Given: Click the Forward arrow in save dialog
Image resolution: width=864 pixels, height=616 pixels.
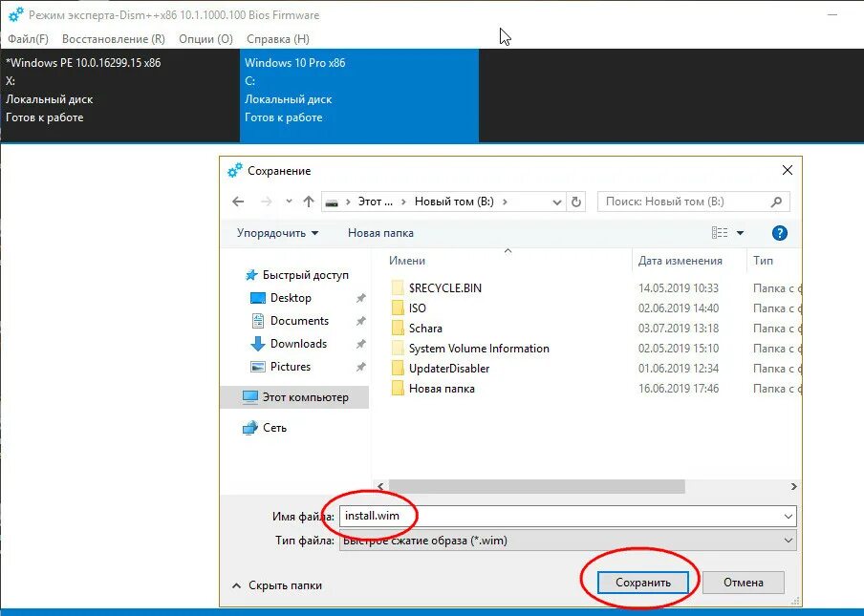Looking at the screenshot, I should [267, 202].
